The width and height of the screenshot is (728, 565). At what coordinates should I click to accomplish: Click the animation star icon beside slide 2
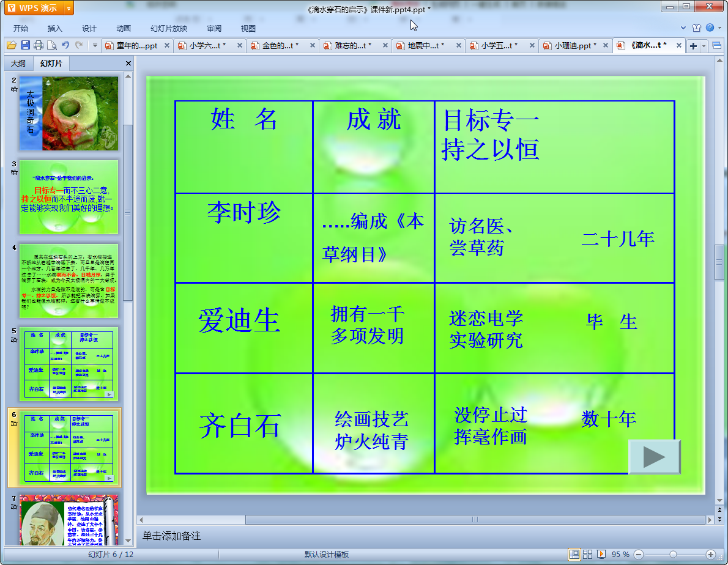(14, 89)
